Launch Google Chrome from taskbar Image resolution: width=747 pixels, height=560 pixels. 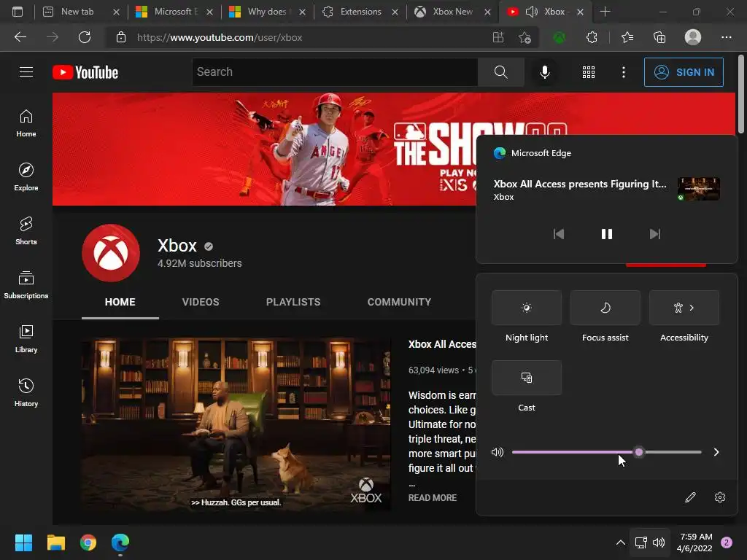click(x=88, y=542)
